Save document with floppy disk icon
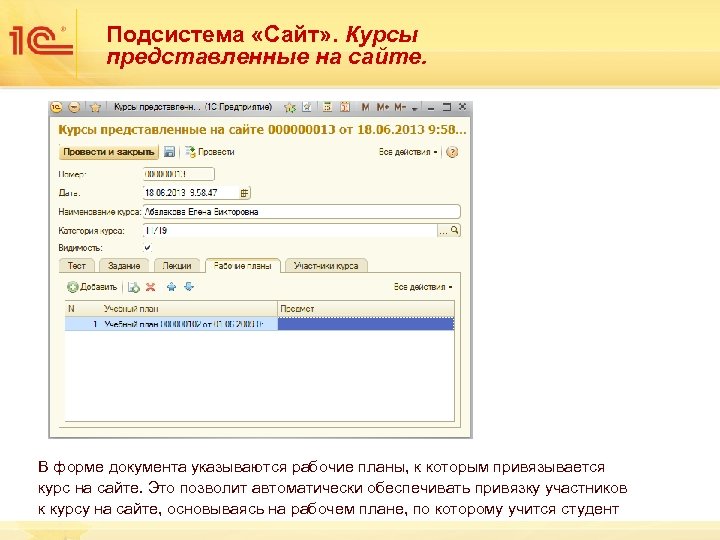 [169, 152]
